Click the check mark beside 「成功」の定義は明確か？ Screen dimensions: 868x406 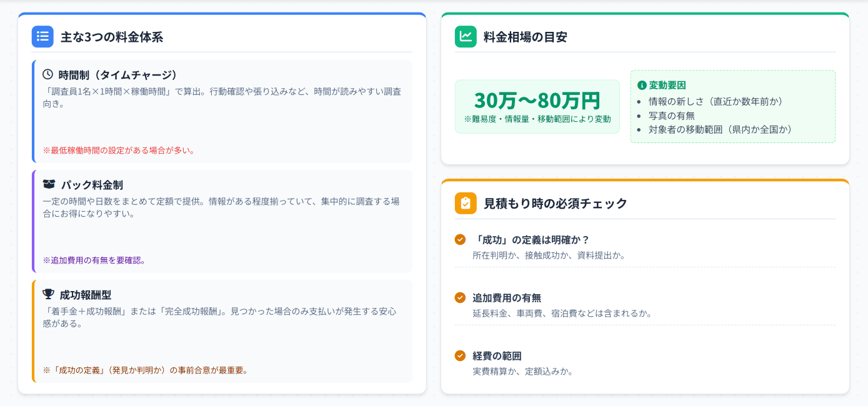(x=460, y=239)
